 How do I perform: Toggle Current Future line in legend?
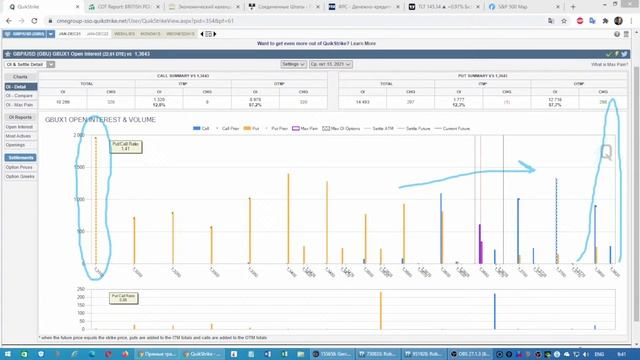click(452, 129)
